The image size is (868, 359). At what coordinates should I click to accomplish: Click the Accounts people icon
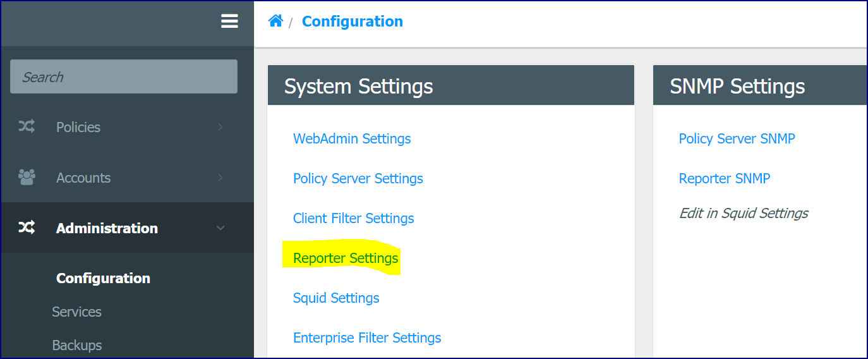(x=27, y=178)
